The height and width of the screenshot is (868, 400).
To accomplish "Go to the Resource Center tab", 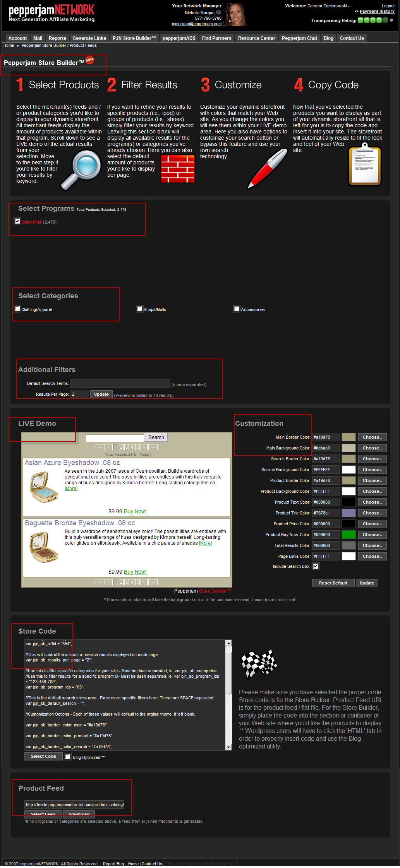I will click(257, 38).
